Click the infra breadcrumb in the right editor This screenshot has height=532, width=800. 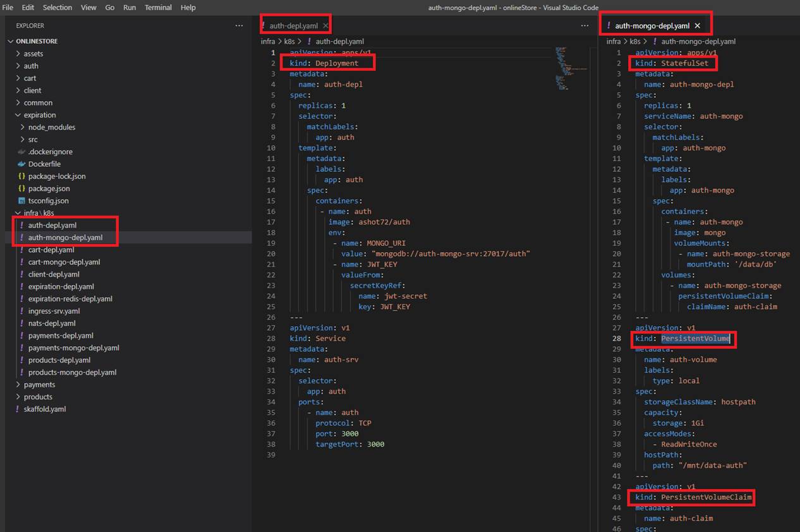(x=613, y=42)
